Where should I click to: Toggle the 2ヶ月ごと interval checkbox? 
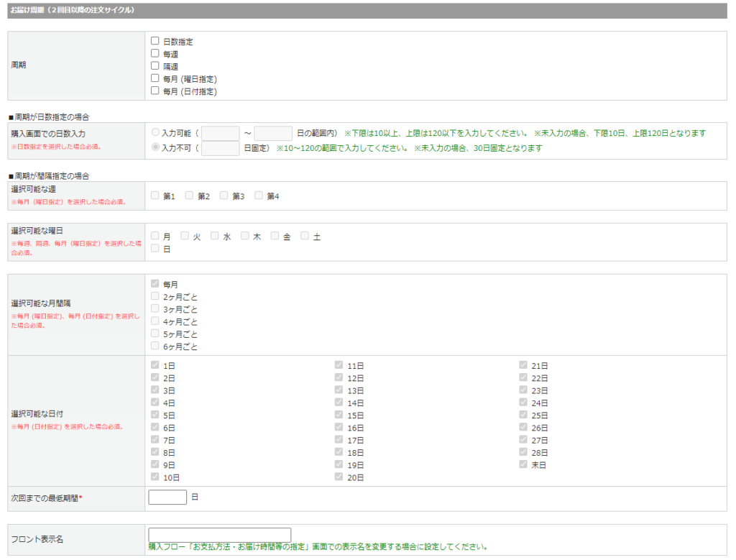point(155,296)
